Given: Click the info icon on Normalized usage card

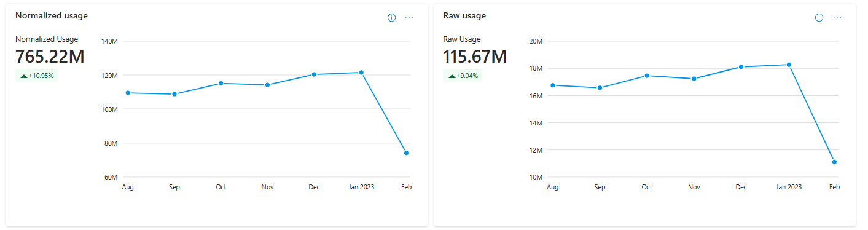Looking at the screenshot, I should [x=391, y=18].
